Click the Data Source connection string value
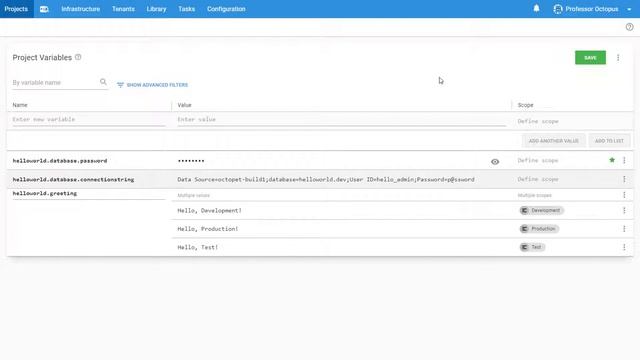 (x=326, y=180)
